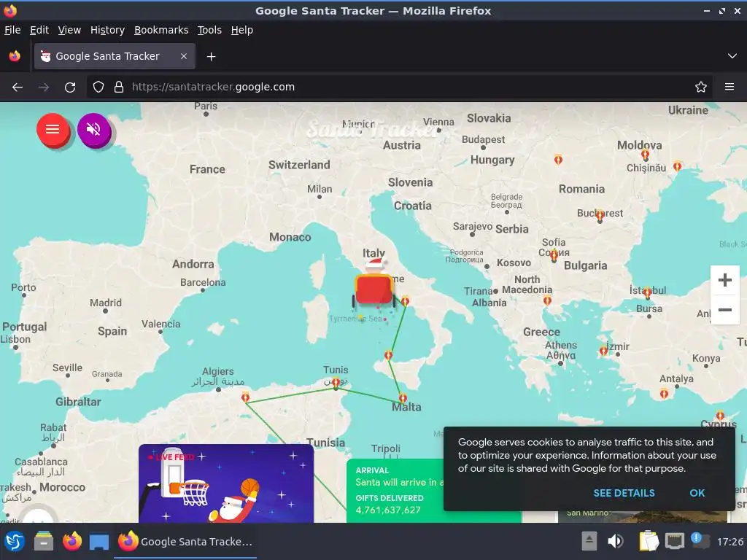This screenshot has width=747, height=560.
Task: Click SEE DETAILS in the cookie notice
Action: pyautogui.click(x=624, y=494)
